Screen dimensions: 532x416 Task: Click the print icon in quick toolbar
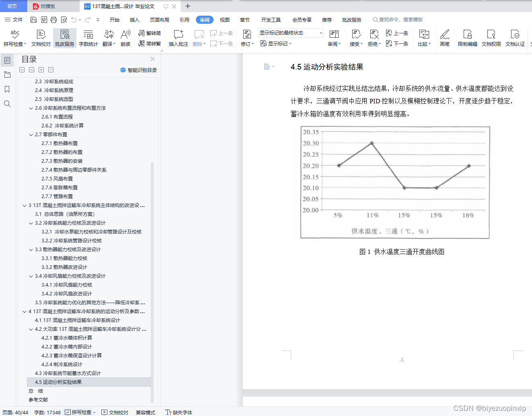(54, 20)
